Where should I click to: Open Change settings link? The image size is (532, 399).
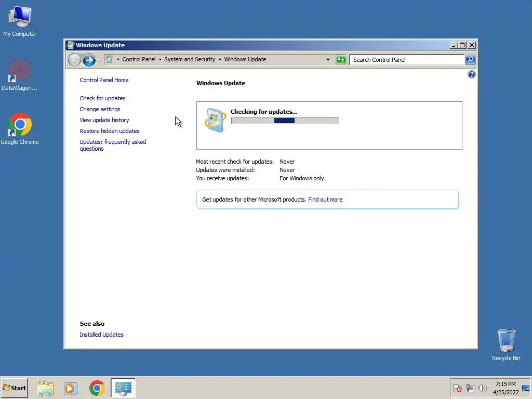100,109
